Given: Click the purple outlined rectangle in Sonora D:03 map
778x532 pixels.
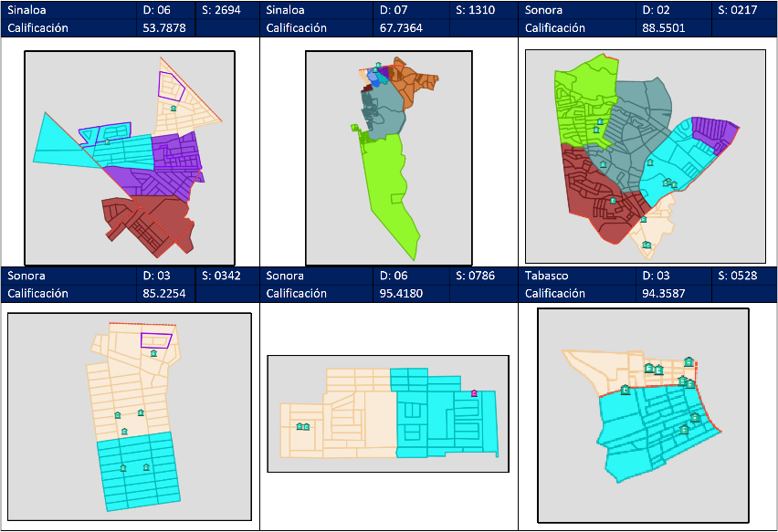Looking at the screenshot, I should [x=156, y=339].
